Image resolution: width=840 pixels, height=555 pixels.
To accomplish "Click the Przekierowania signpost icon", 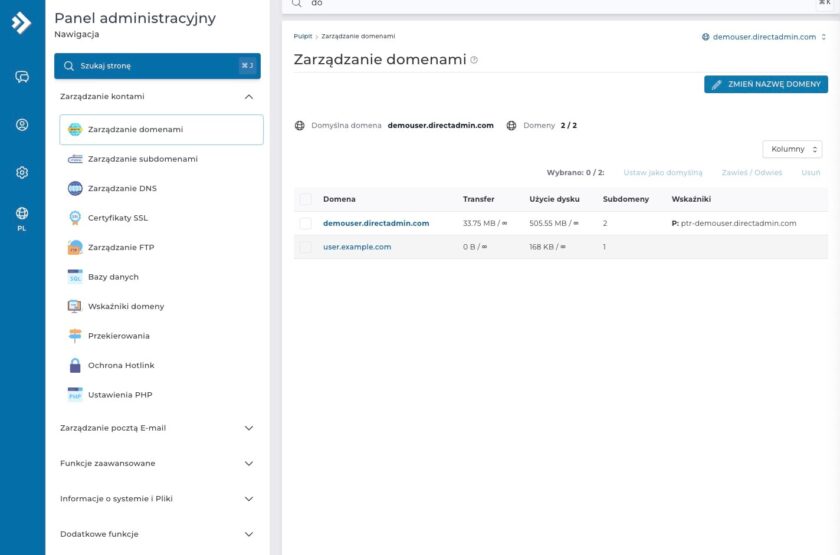I will pyautogui.click(x=75, y=336).
